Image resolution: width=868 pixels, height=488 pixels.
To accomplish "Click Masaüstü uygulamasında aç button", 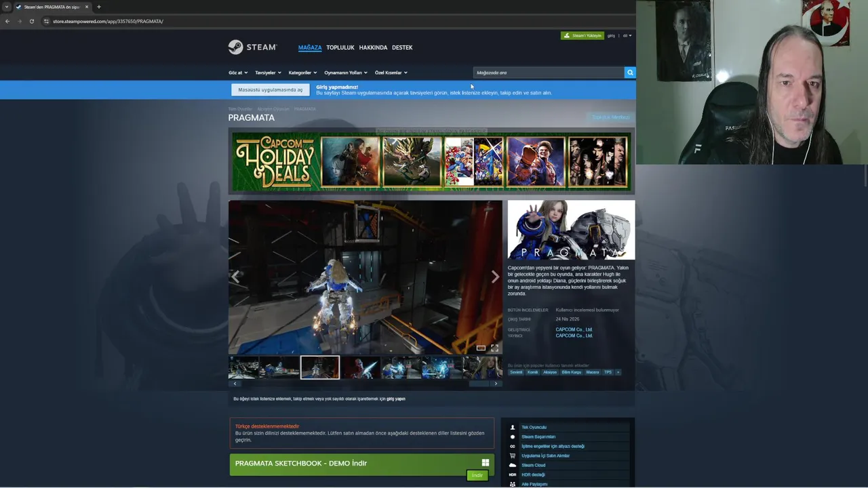I will point(271,89).
